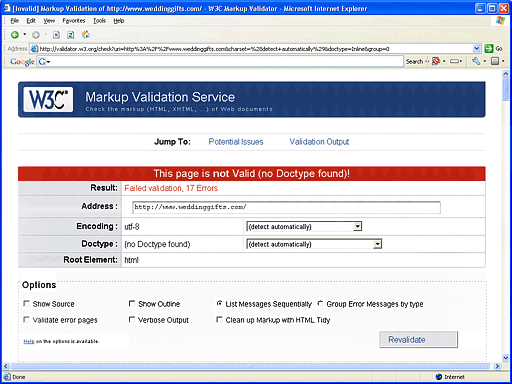Click the AutoFill bar icon on Google toolbar
The width and height of the screenshot is (512, 384).
tap(454, 61)
